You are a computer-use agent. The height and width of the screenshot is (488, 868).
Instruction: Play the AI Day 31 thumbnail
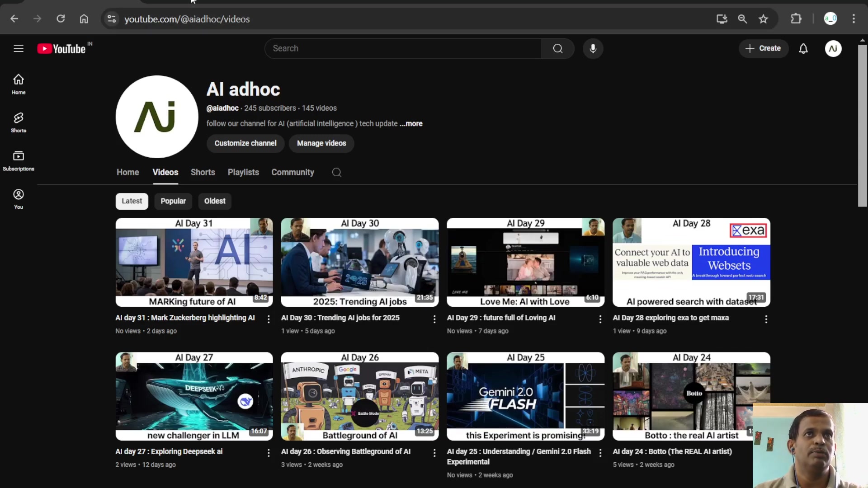point(194,263)
